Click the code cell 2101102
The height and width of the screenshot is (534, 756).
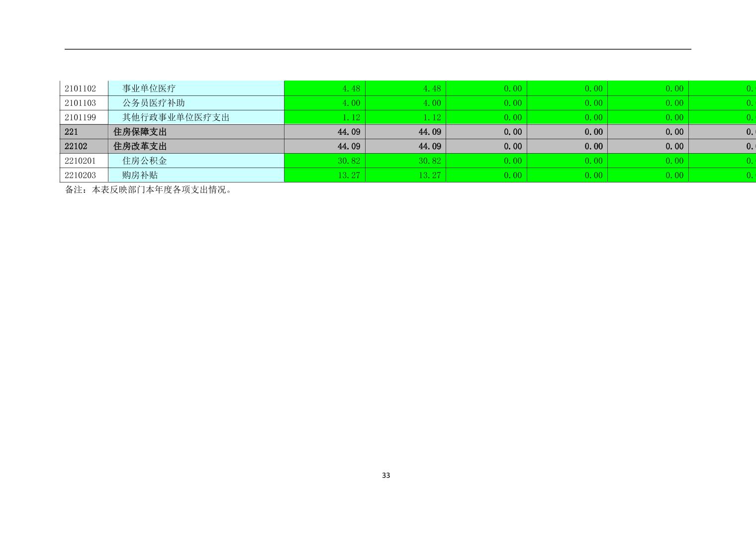[x=81, y=89]
